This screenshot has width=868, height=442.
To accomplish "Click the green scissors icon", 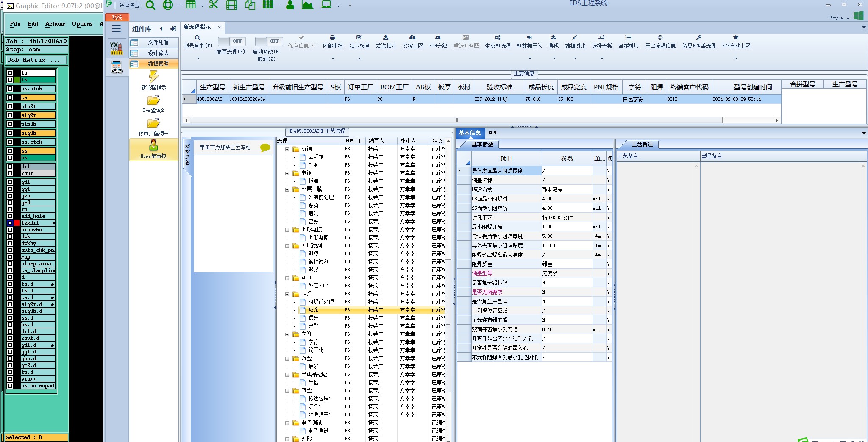I will tap(214, 5).
